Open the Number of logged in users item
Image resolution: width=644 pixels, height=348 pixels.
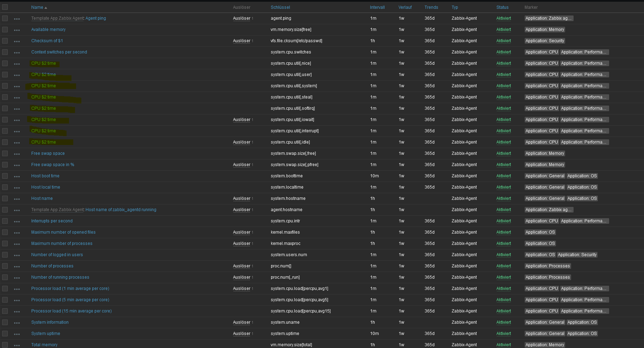57,255
